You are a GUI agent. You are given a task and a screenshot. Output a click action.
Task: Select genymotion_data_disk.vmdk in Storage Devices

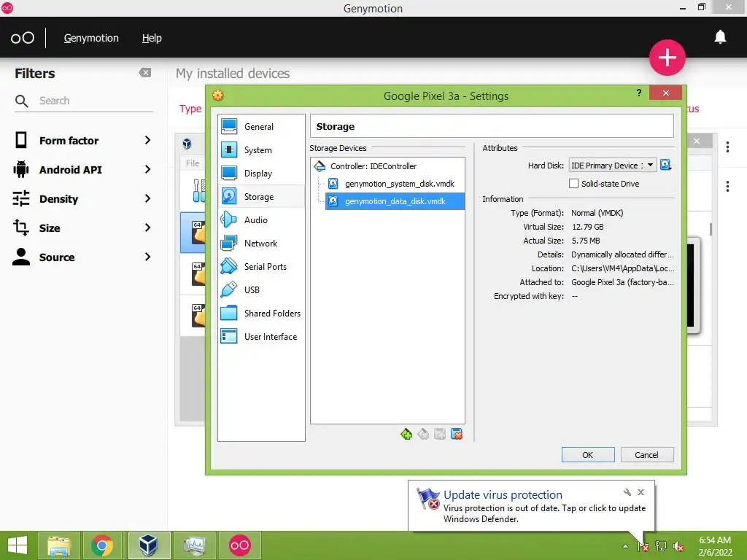coord(395,201)
